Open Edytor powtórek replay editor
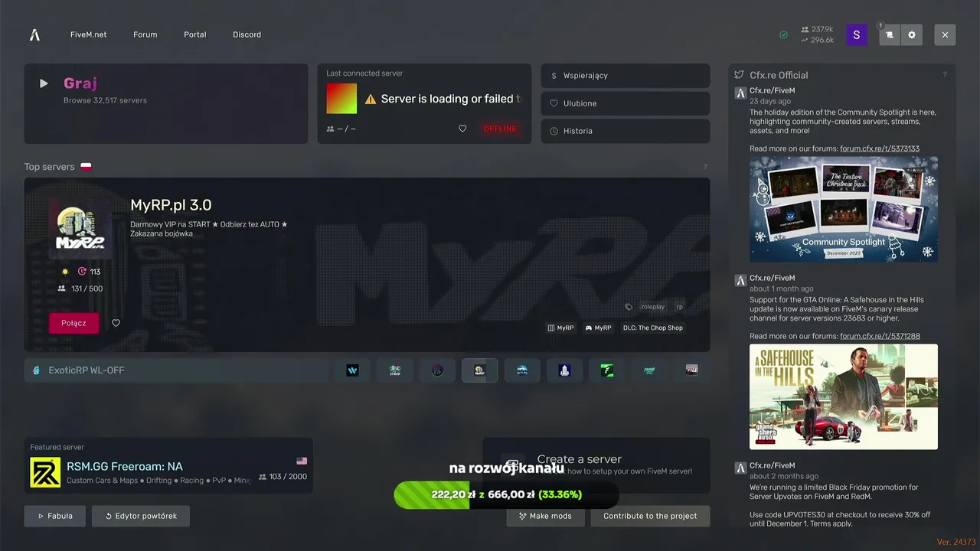The height and width of the screenshot is (551, 980). click(141, 516)
